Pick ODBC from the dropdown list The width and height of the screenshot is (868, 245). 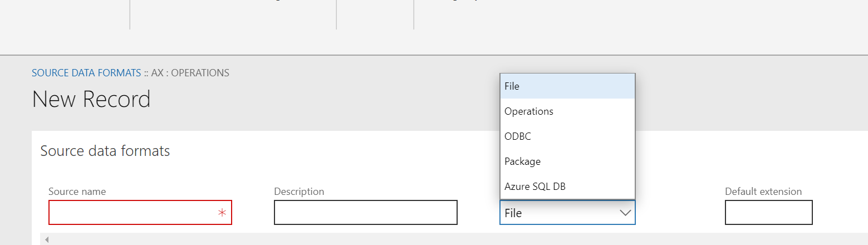click(x=567, y=136)
